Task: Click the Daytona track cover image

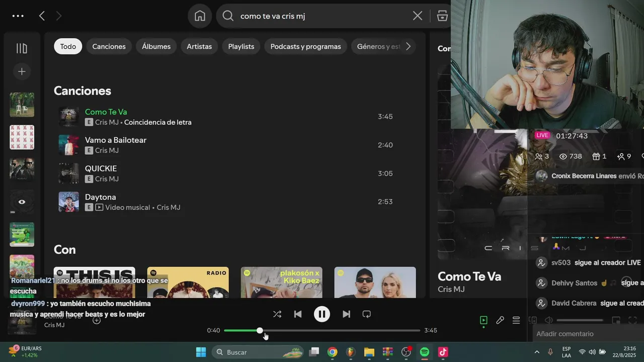Action: 69,202
